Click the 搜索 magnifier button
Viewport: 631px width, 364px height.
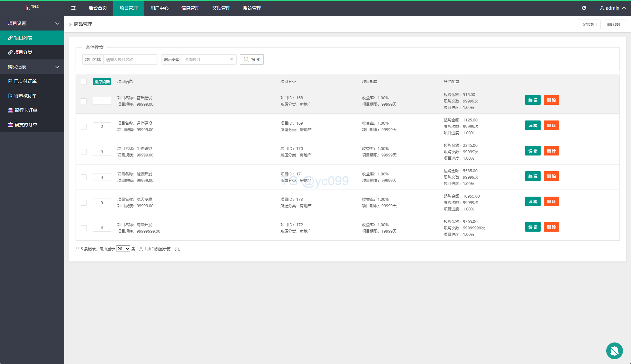252,59
